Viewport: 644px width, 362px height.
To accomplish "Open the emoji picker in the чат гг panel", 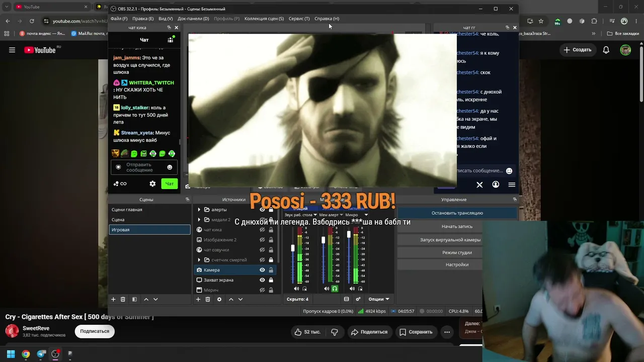I will click(509, 171).
